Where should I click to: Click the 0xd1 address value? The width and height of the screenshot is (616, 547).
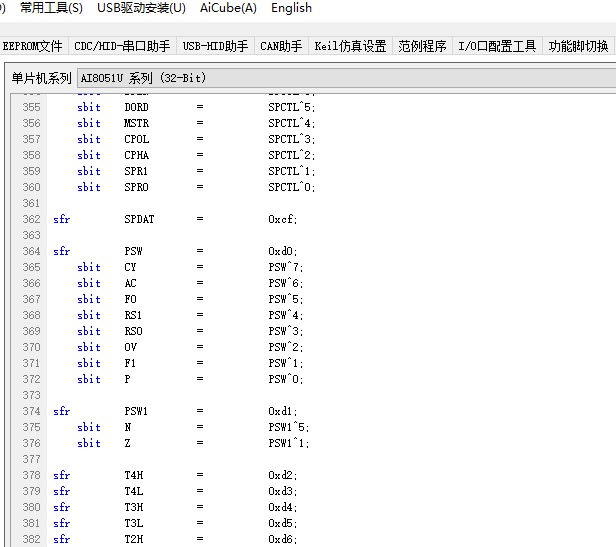point(283,411)
